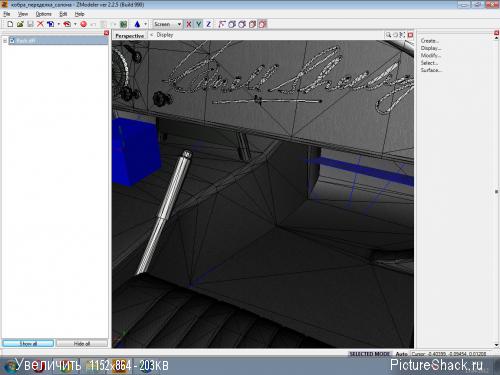The width and height of the screenshot is (500, 375).
Task: Expand the Display... command group
Action: click(x=431, y=48)
